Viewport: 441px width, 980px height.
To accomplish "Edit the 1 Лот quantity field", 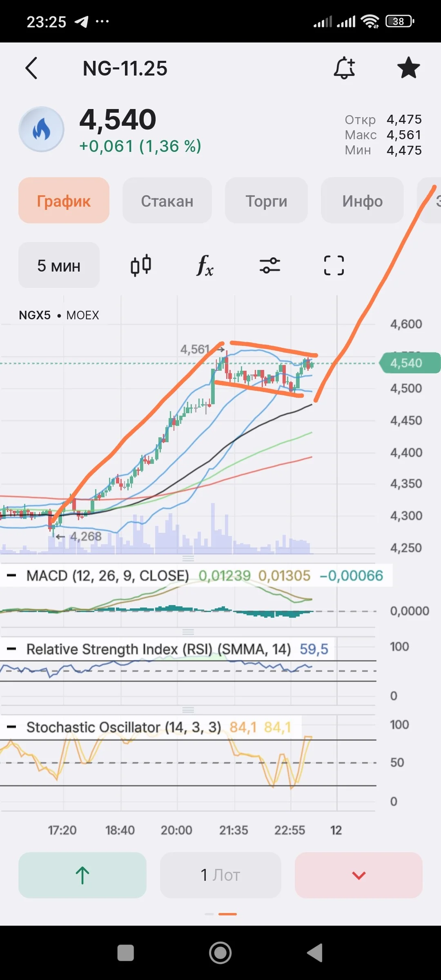I will tap(220, 875).
